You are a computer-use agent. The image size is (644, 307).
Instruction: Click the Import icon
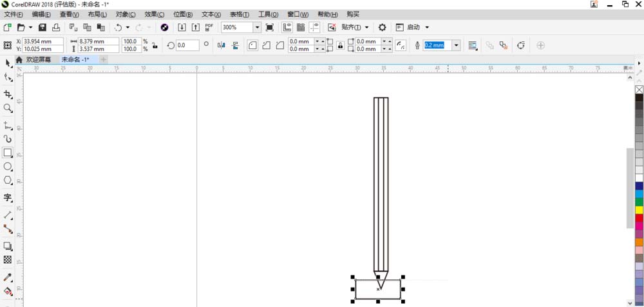coord(182,28)
